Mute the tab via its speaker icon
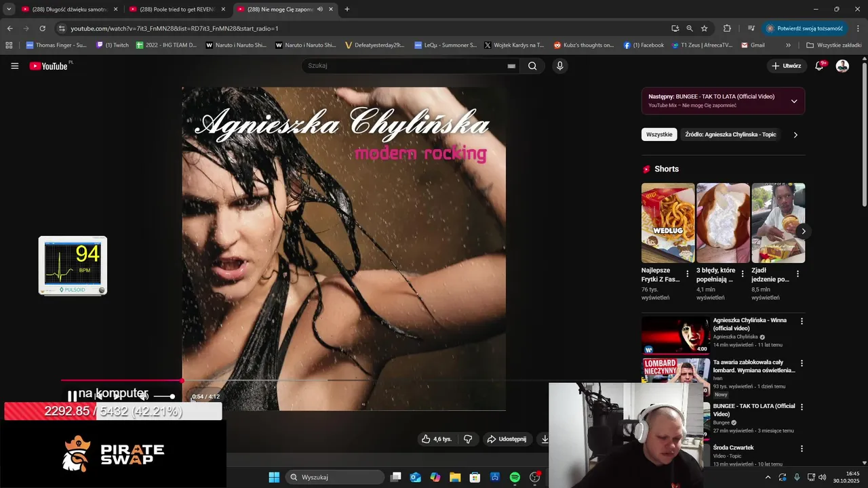This screenshot has height=488, width=868. click(319, 9)
